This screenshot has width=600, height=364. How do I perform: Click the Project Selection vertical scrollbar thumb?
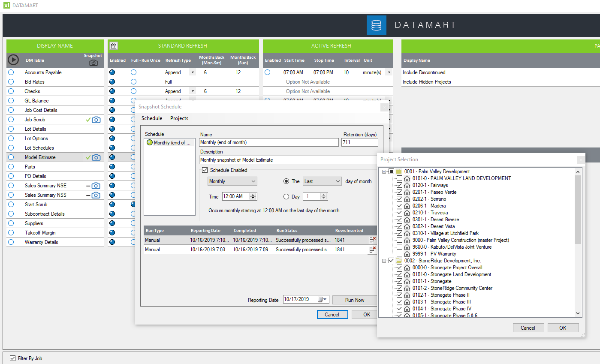[578, 210]
